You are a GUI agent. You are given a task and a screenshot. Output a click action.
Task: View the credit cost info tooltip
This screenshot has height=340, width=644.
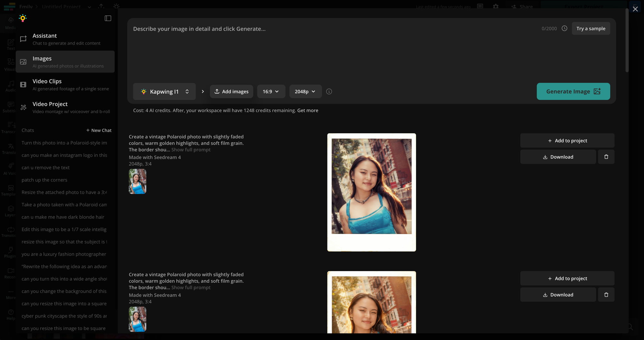(x=329, y=91)
